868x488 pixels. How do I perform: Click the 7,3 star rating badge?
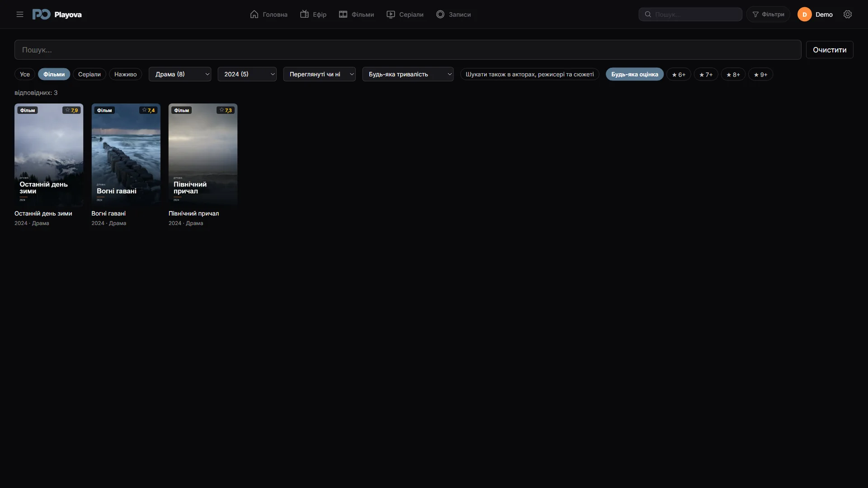pyautogui.click(x=226, y=110)
